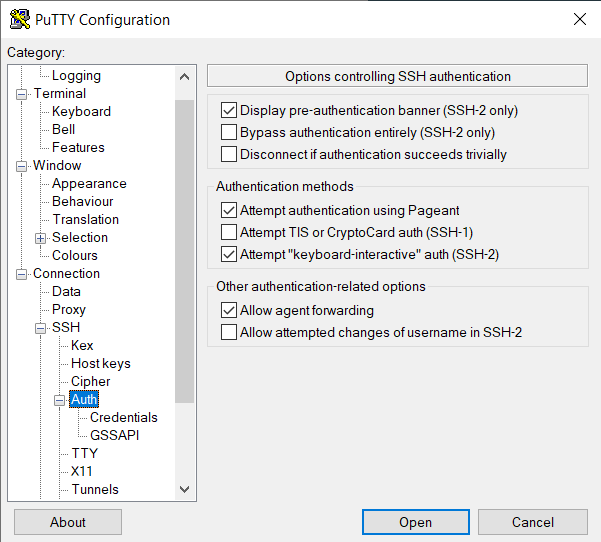Toggle Attempt authentication using Pageant
This screenshot has width=601, height=542.
click(229, 210)
